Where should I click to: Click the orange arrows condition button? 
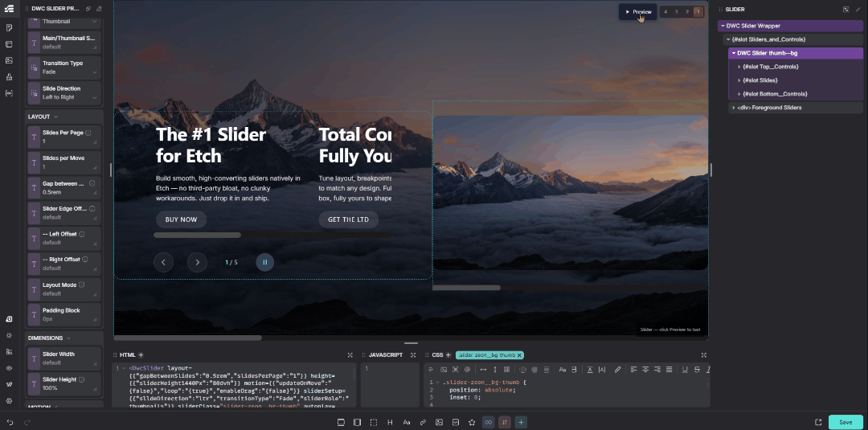(504, 422)
